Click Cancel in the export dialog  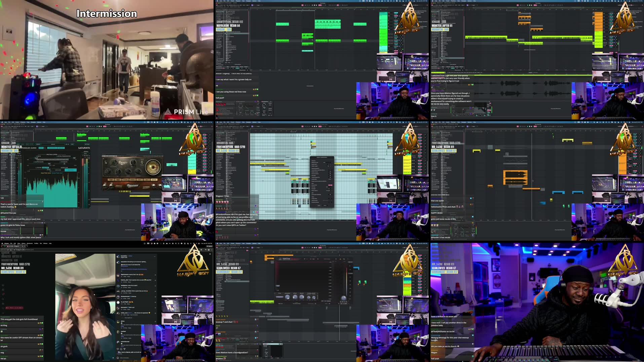pyautogui.click(x=325, y=205)
